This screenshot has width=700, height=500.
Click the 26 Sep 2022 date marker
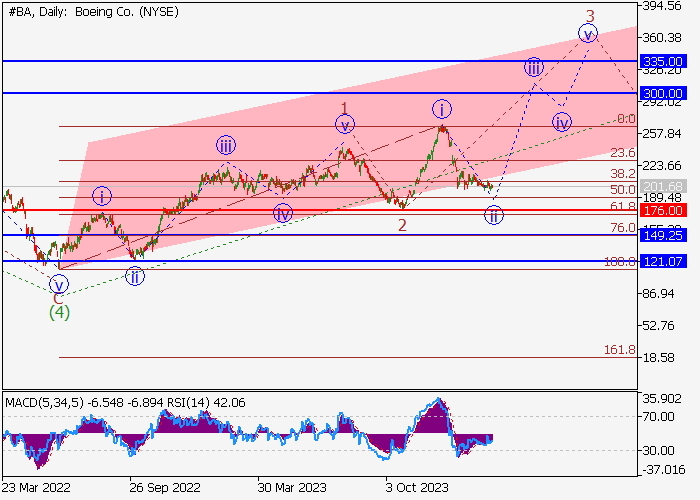(165, 488)
